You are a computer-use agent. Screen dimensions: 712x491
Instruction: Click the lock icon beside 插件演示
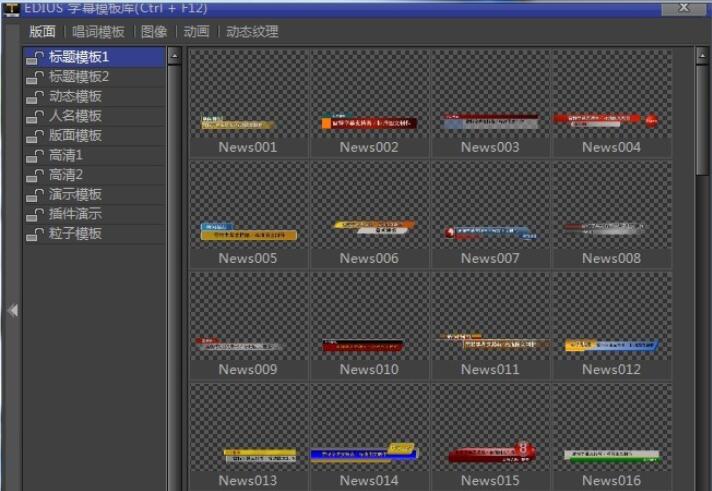35,214
